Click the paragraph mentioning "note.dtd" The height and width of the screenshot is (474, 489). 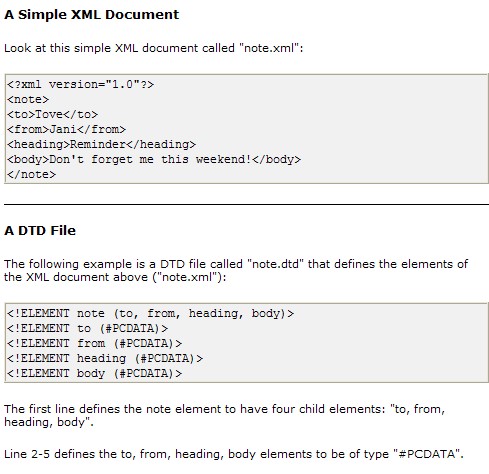[x=236, y=270]
